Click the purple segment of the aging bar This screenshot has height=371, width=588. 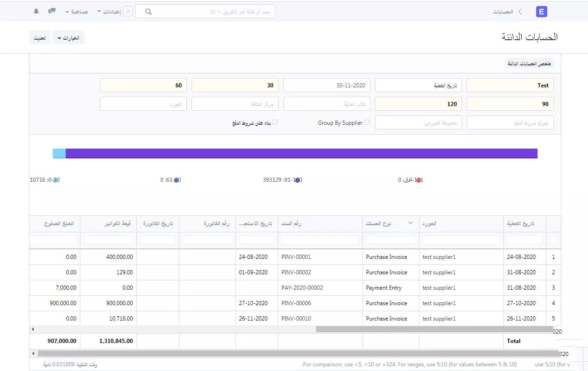(302, 153)
